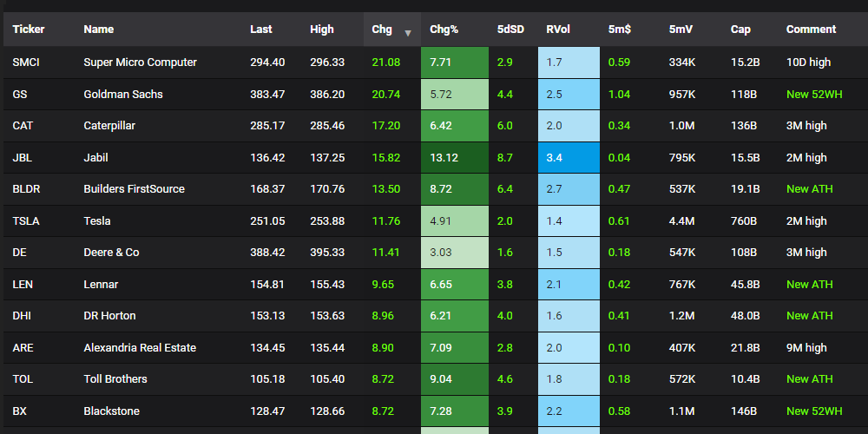Open the TSLA ticker symbol
The width and height of the screenshot is (868, 434).
coord(25,220)
